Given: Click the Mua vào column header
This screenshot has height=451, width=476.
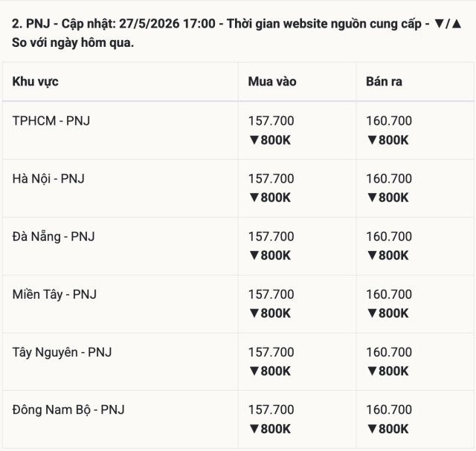Looking at the screenshot, I should click(272, 82).
